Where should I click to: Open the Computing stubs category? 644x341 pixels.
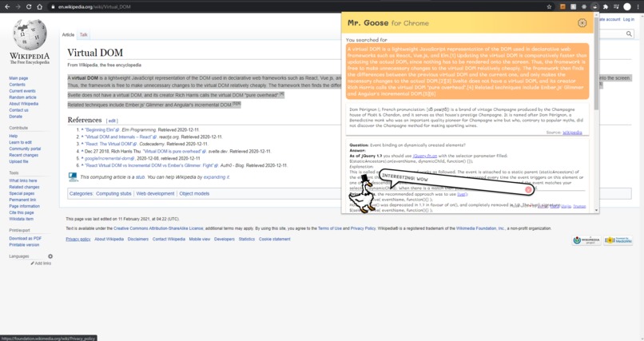pyautogui.click(x=113, y=193)
